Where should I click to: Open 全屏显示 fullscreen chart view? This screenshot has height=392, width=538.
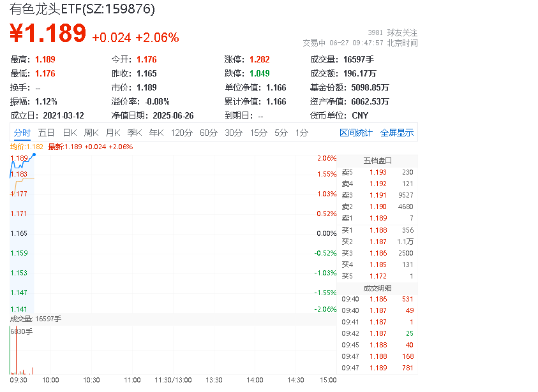[x=397, y=133]
